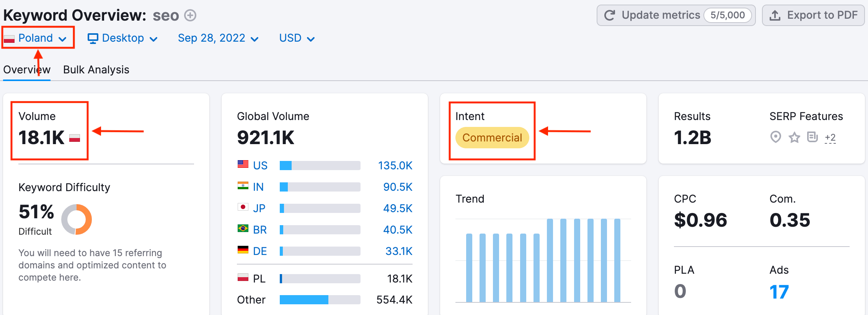Click the Export to PDF button
Screen dimensions: 868x315
(813, 15)
